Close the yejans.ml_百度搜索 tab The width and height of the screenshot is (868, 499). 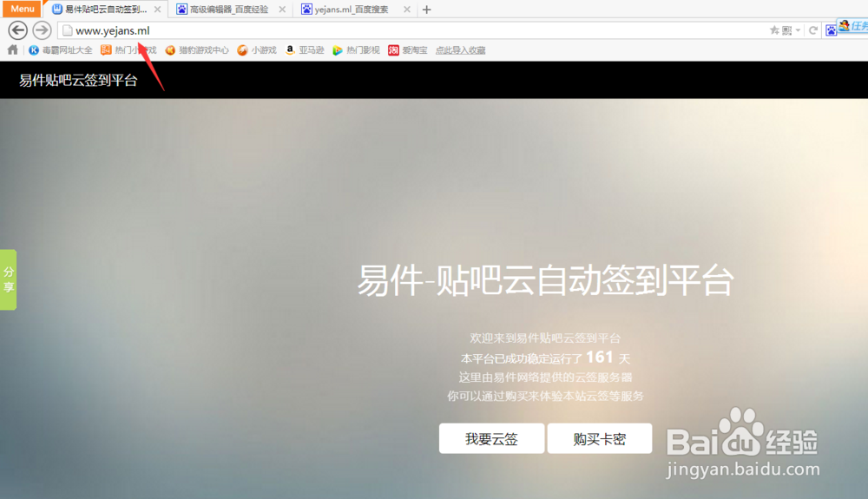[x=407, y=10]
